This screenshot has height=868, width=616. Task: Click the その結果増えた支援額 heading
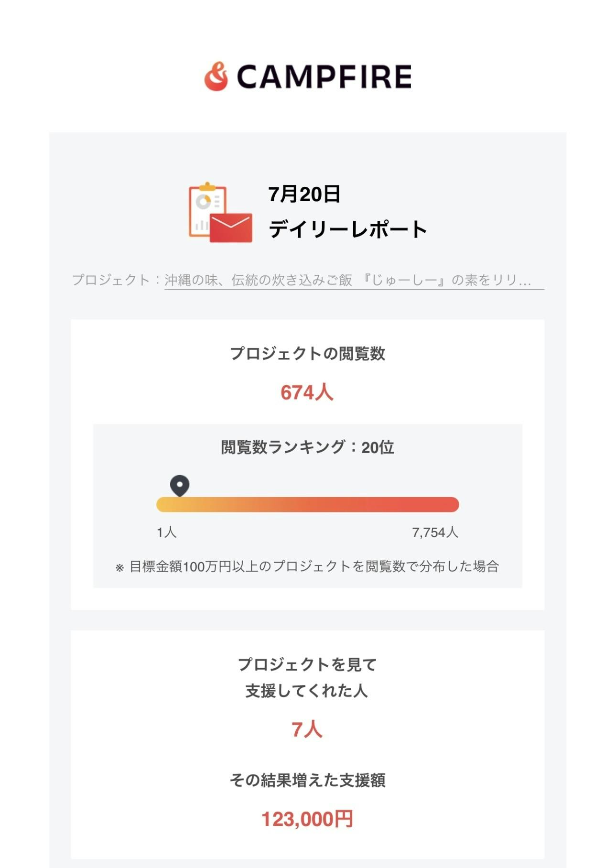point(307,780)
